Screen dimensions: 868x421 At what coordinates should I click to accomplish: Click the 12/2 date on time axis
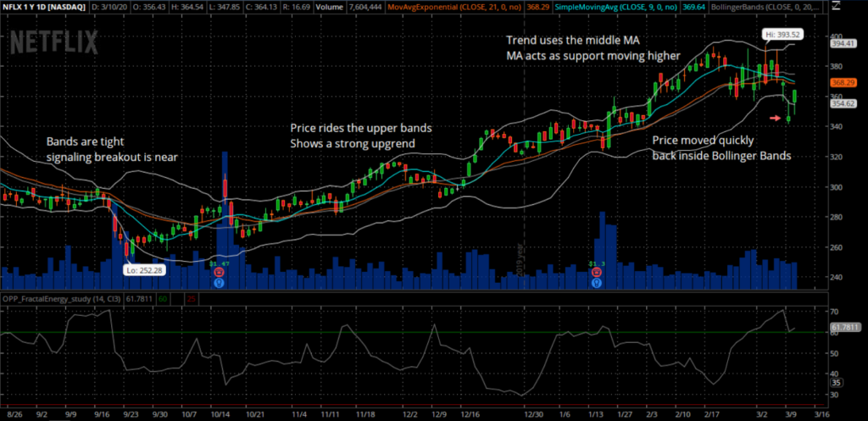pos(410,414)
